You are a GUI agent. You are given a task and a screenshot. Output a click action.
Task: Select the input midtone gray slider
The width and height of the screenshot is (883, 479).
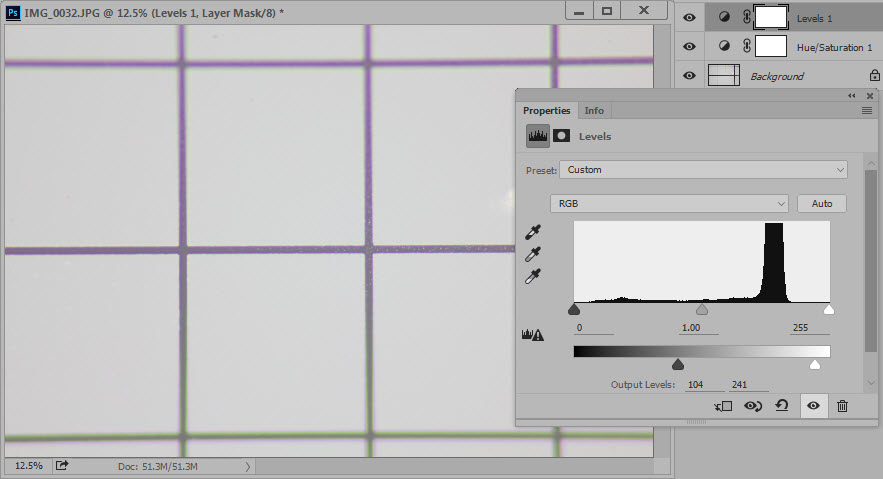(x=702, y=309)
